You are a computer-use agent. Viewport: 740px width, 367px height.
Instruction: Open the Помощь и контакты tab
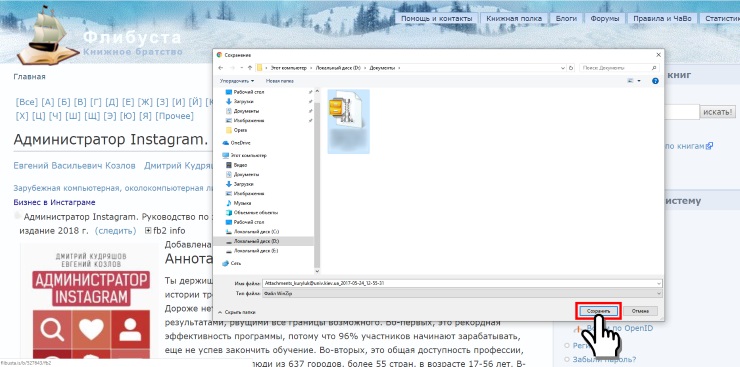437,18
